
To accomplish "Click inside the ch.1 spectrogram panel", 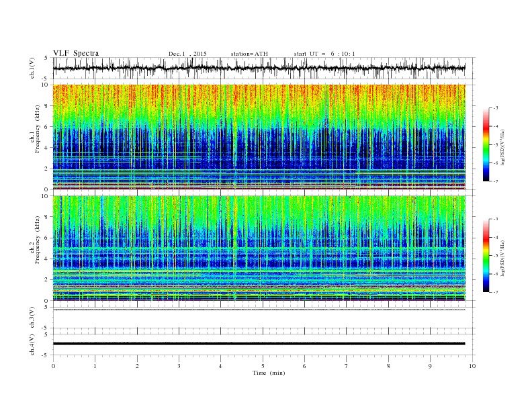I will pyautogui.click(x=259, y=137).
